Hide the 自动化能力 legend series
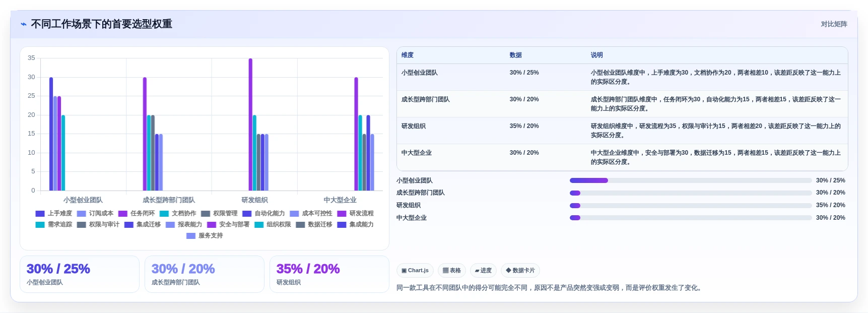The height and width of the screenshot is (313, 868). point(263,214)
